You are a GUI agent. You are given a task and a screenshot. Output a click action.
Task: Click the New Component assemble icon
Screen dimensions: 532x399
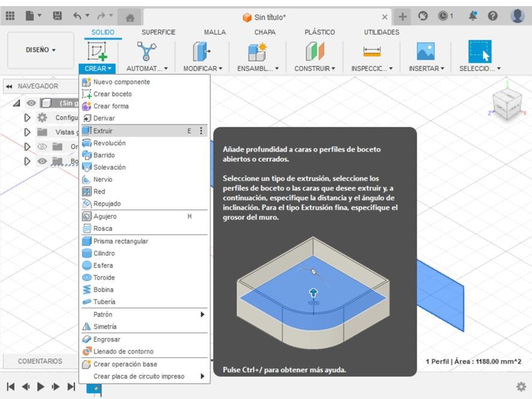tap(257, 52)
